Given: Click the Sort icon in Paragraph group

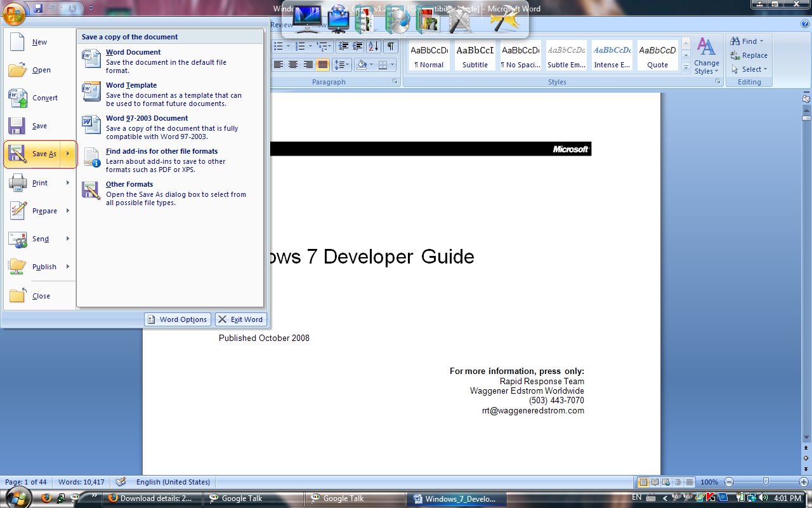Looking at the screenshot, I should [374, 46].
